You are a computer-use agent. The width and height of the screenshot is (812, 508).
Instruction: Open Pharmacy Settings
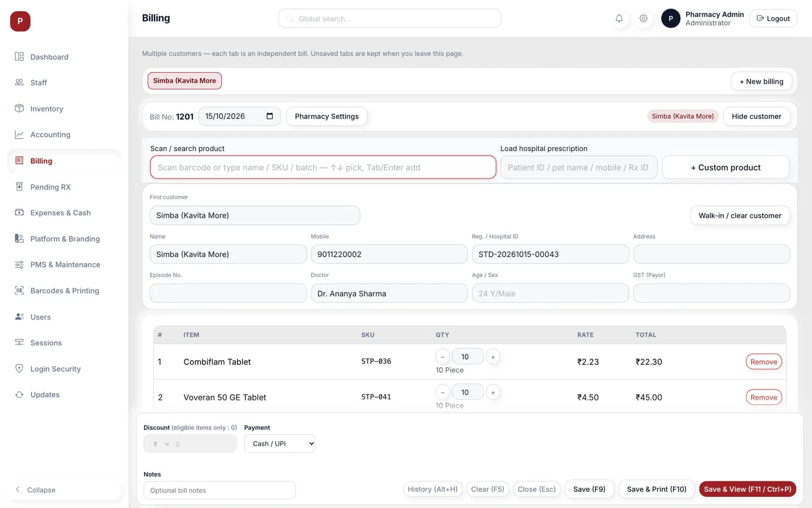(x=327, y=116)
